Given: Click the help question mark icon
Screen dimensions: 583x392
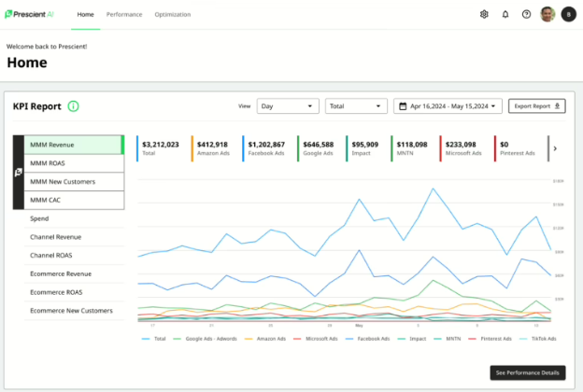Looking at the screenshot, I should tap(526, 15).
